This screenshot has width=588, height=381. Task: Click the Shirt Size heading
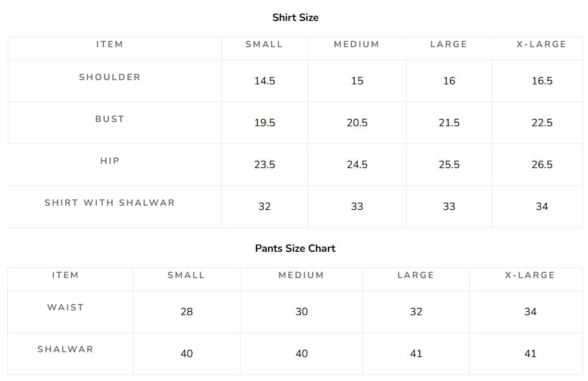(x=295, y=17)
